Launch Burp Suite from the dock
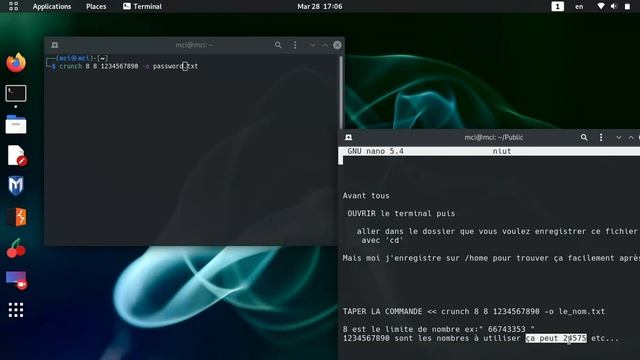The image size is (640, 360). (x=16, y=217)
